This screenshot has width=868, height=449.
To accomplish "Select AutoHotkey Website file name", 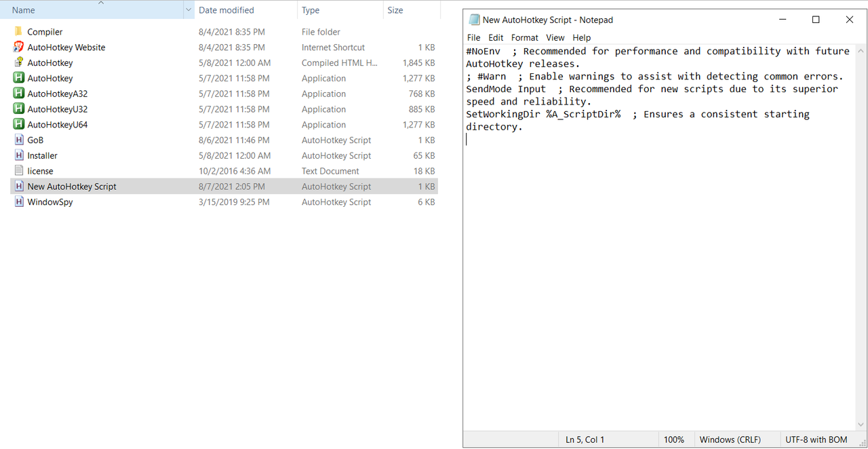I will coord(66,47).
